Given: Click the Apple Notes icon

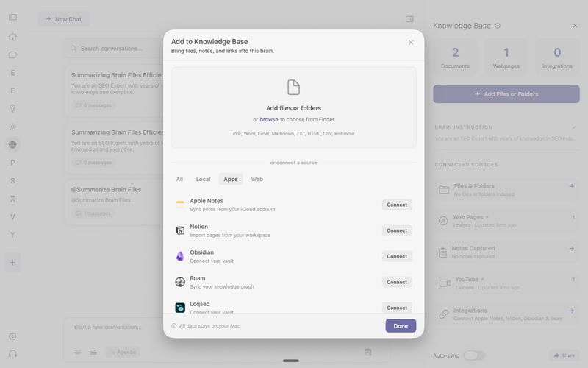Looking at the screenshot, I should coord(180,205).
